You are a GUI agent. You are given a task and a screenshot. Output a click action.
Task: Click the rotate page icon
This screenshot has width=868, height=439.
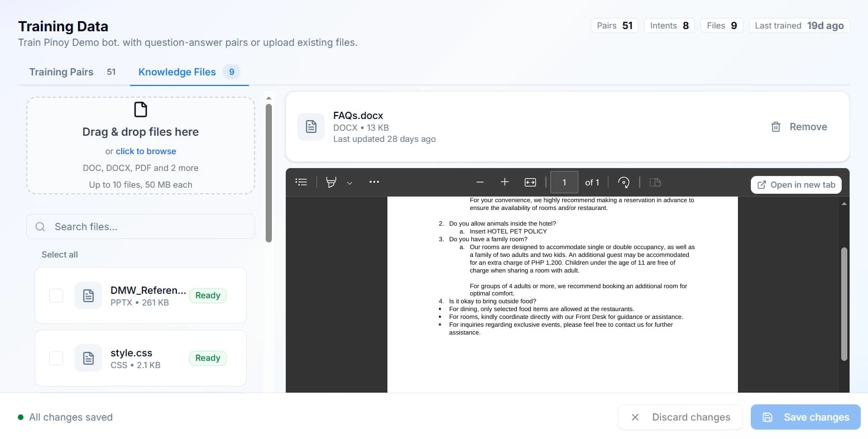[624, 182]
